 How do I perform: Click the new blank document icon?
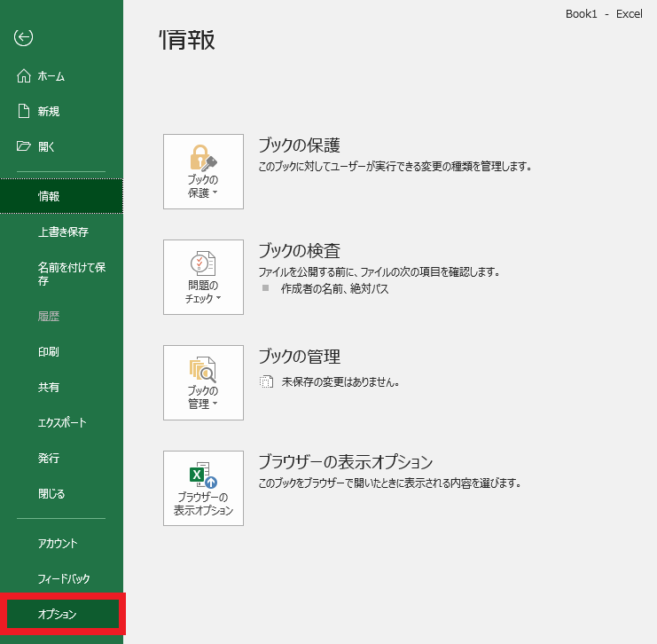point(23,111)
